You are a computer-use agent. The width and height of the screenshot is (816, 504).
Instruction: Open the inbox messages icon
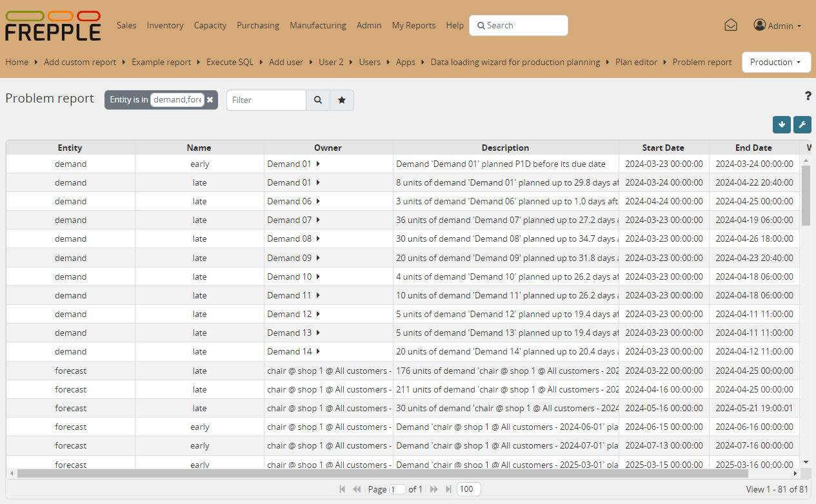[x=730, y=25]
